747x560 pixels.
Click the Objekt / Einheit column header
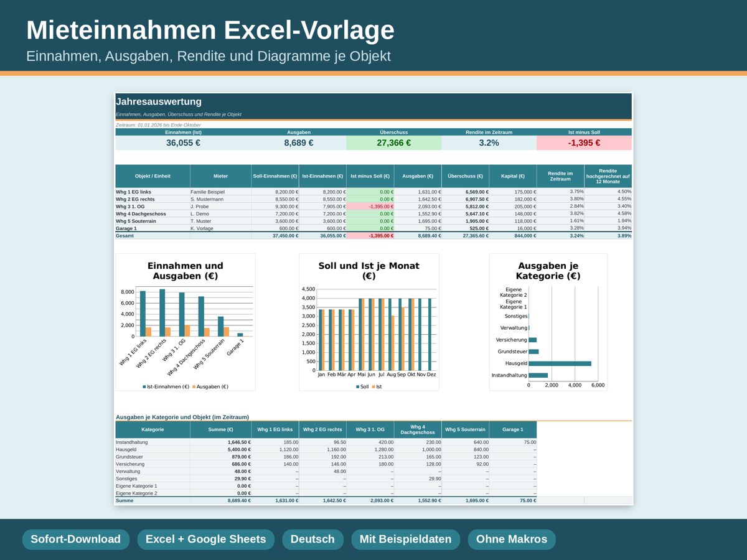point(153,176)
